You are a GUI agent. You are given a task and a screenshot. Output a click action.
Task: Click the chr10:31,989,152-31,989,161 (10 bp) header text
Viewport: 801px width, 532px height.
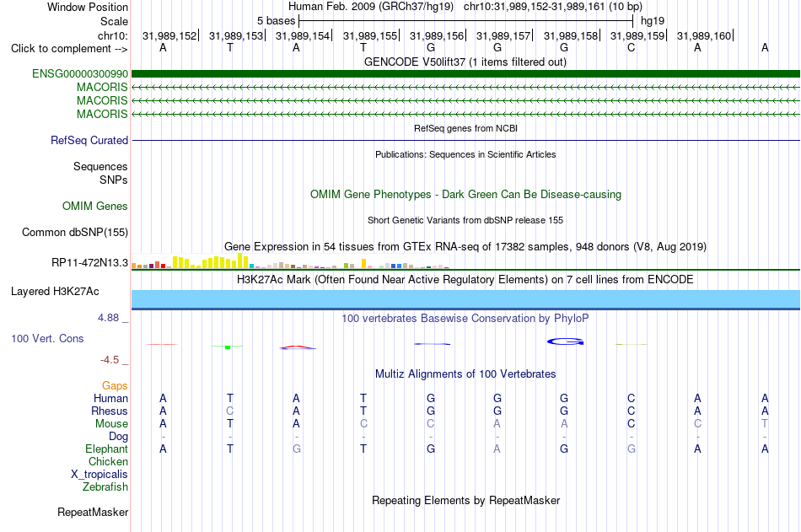pos(553,7)
